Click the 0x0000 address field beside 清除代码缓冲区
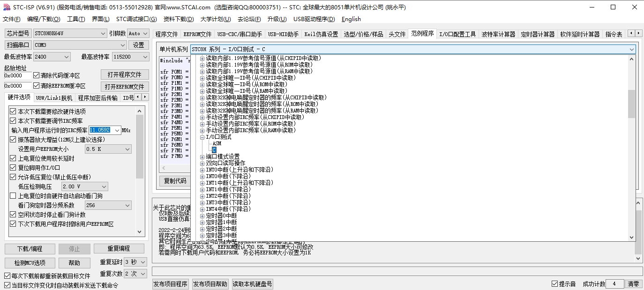This screenshot has height=290, width=644. tap(18, 75)
